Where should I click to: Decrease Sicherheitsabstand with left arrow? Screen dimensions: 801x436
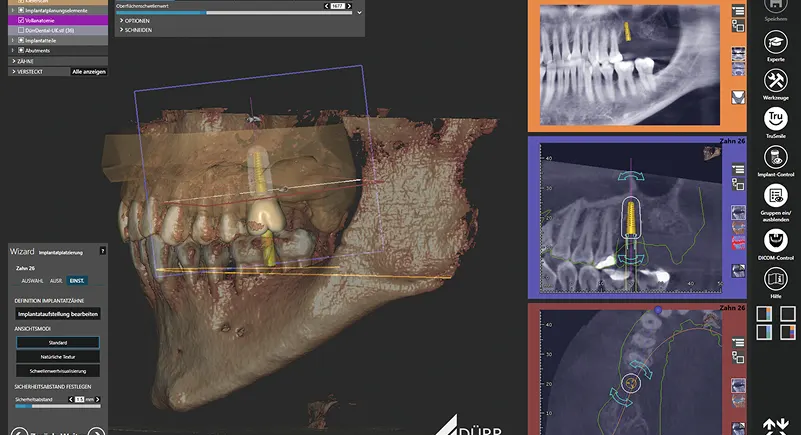tap(70, 399)
